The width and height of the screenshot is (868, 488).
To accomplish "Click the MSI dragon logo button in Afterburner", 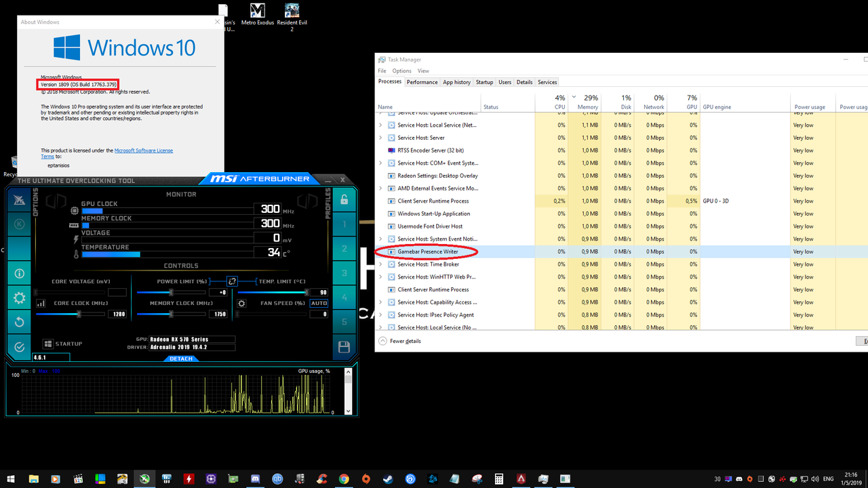I will coord(19,199).
